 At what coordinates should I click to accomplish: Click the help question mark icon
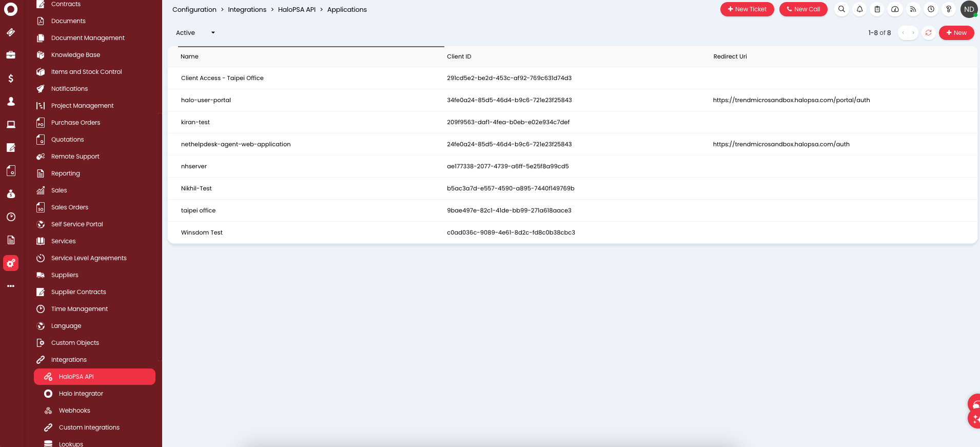[x=949, y=9]
